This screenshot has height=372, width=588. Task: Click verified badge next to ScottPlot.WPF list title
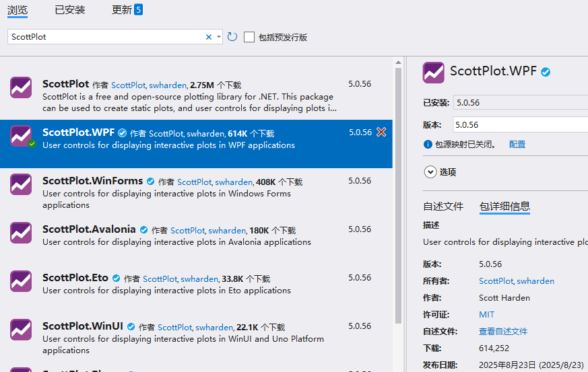coord(123,133)
